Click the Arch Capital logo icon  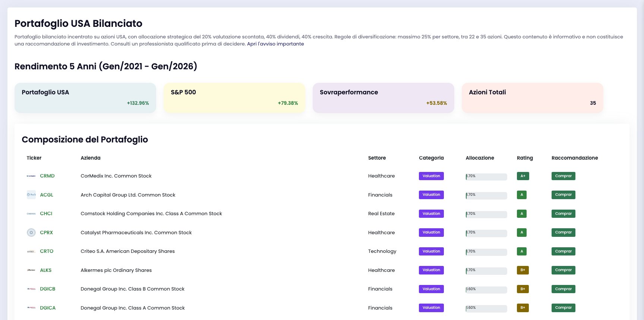31,195
